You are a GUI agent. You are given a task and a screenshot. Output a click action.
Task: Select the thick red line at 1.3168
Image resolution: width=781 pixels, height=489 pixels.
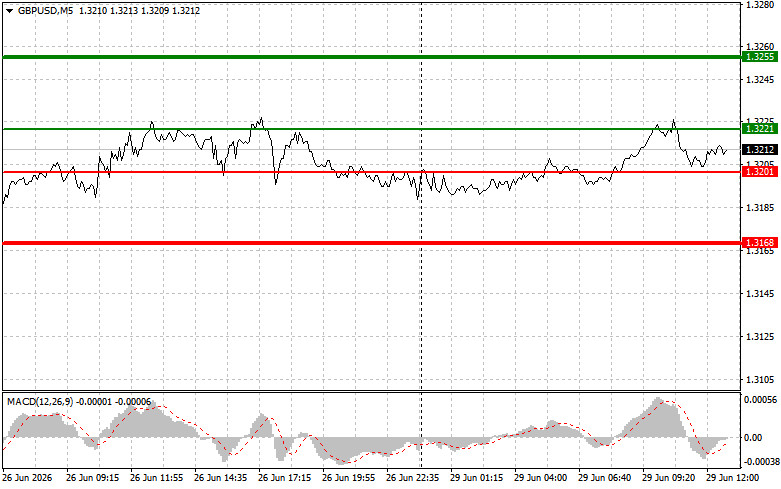tap(372, 243)
